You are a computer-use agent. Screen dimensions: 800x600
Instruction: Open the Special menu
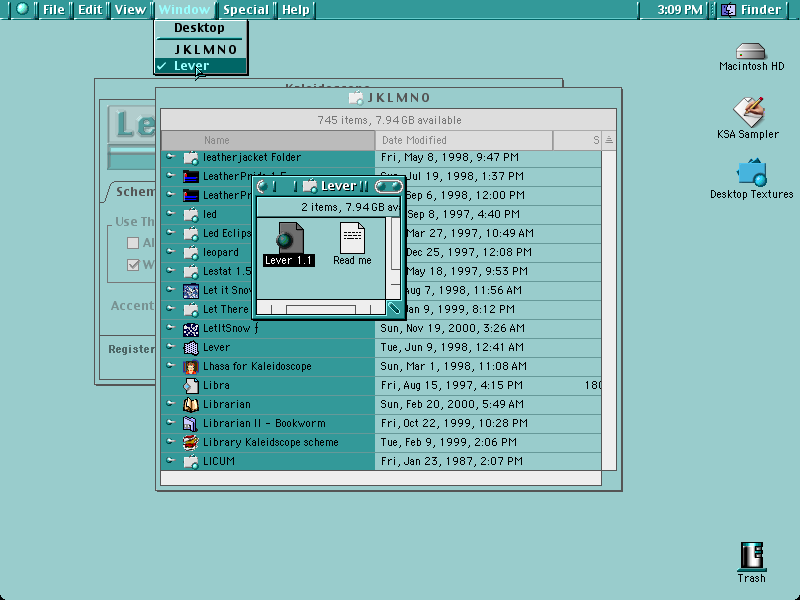tap(245, 10)
